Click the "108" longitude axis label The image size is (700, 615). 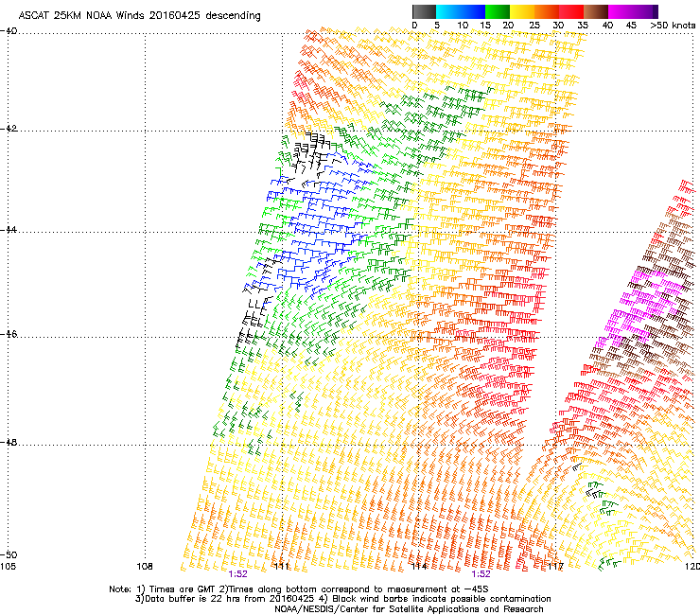[x=145, y=567]
